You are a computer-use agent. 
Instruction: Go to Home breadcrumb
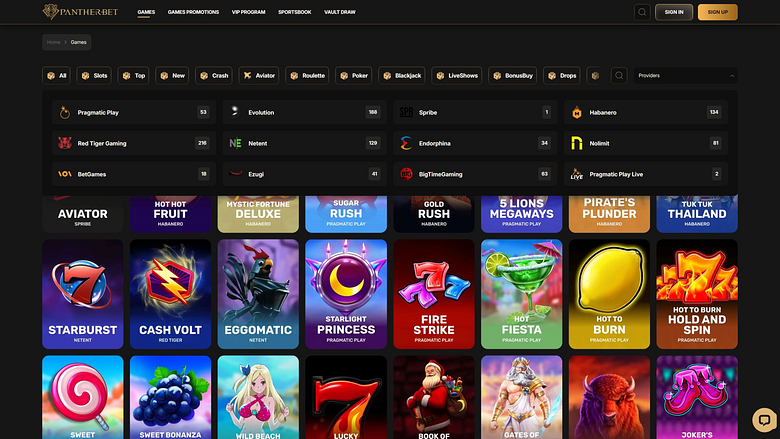tap(53, 42)
